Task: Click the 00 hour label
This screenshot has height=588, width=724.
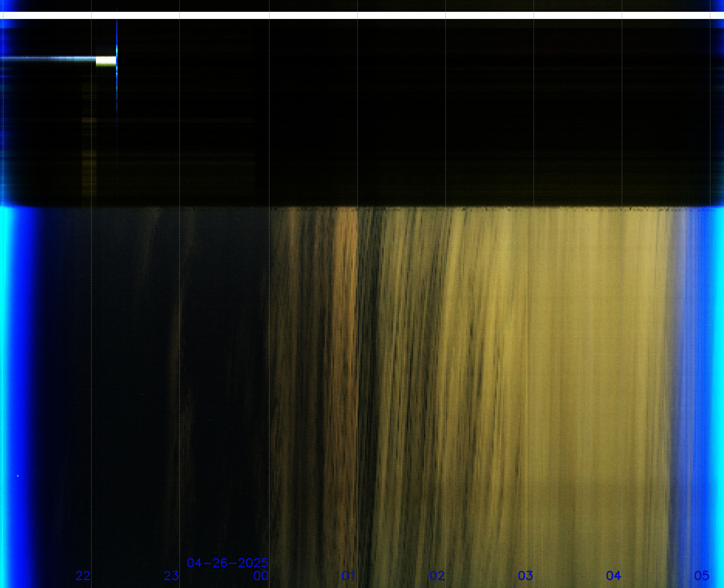Action: [261, 575]
